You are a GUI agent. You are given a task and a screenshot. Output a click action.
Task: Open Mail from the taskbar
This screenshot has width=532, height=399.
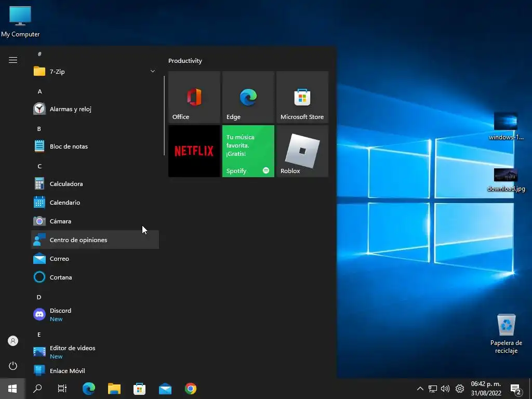165,389
